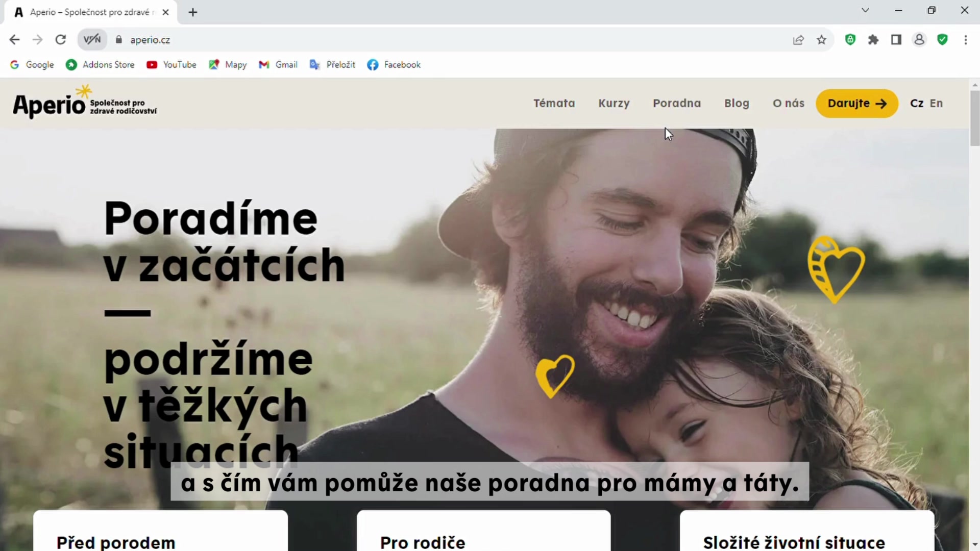Open Témata menu item
This screenshot has height=551, width=980.
tap(554, 104)
